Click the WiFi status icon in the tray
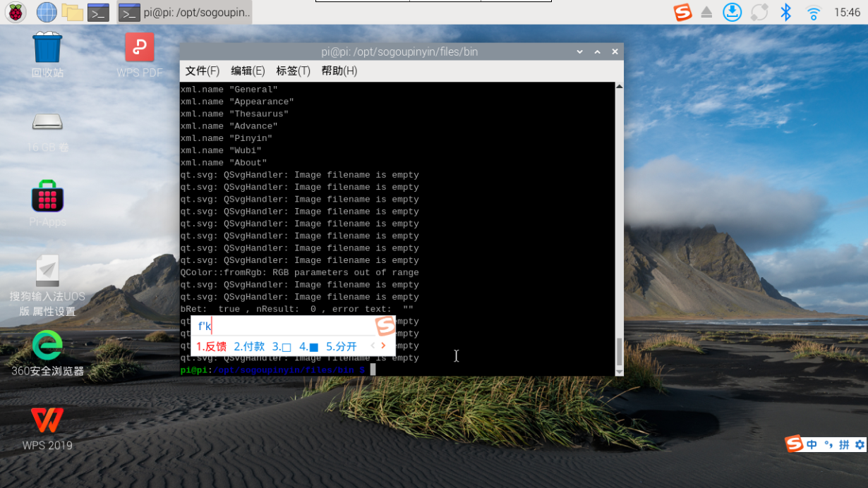 (x=813, y=12)
